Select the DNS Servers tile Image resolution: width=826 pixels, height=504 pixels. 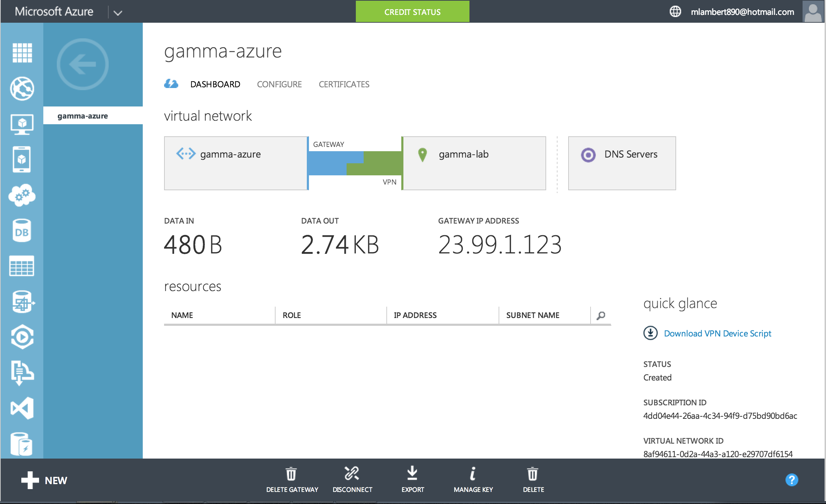point(622,163)
